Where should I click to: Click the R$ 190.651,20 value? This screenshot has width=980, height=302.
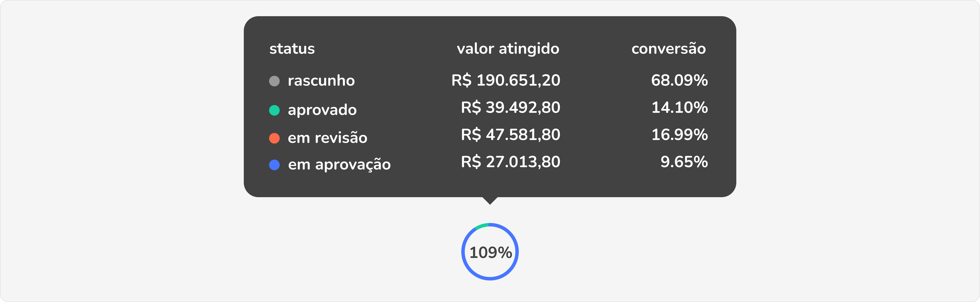pyautogui.click(x=506, y=80)
